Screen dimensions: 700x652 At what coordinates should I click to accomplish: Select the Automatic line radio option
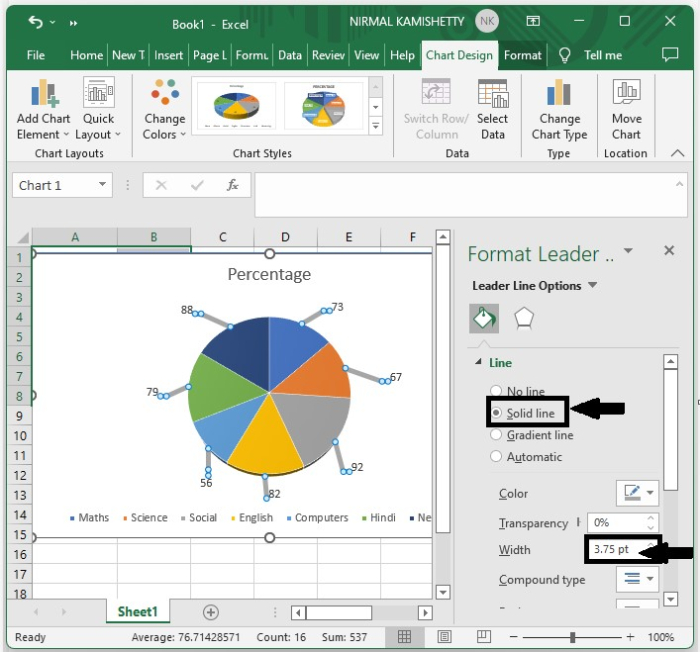click(x=496, y=456)
